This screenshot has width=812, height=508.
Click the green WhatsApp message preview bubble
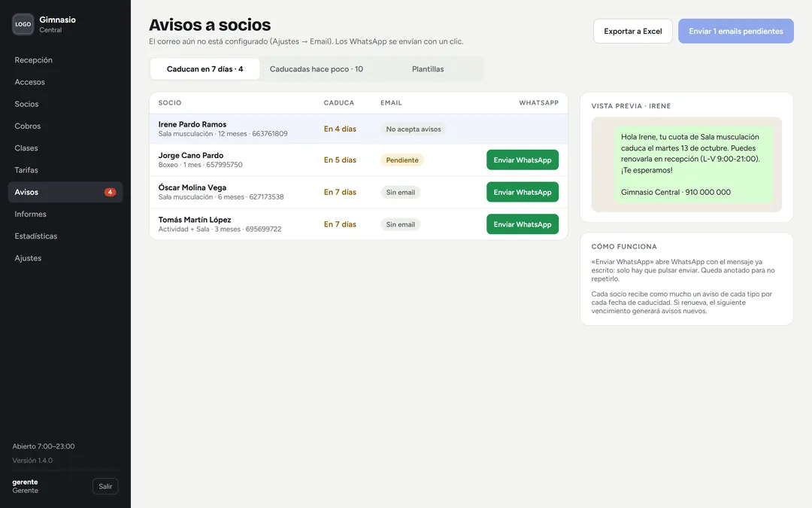point(693,164)
